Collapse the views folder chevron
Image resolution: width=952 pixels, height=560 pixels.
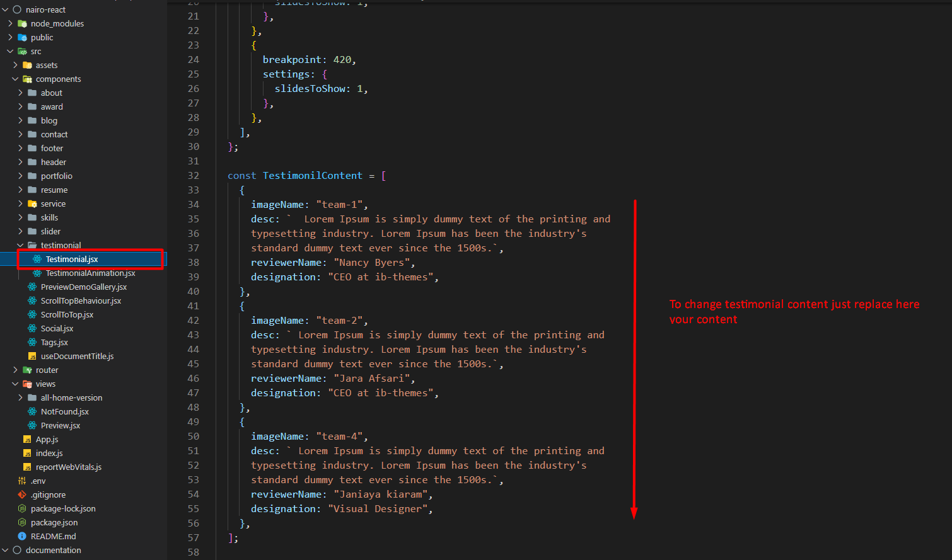pyautogui.click(x=15, y=384)
